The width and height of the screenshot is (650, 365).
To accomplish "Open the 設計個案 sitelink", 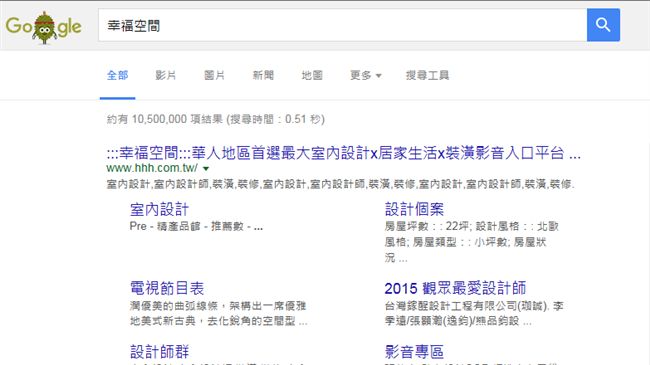I will pos(414,209).
